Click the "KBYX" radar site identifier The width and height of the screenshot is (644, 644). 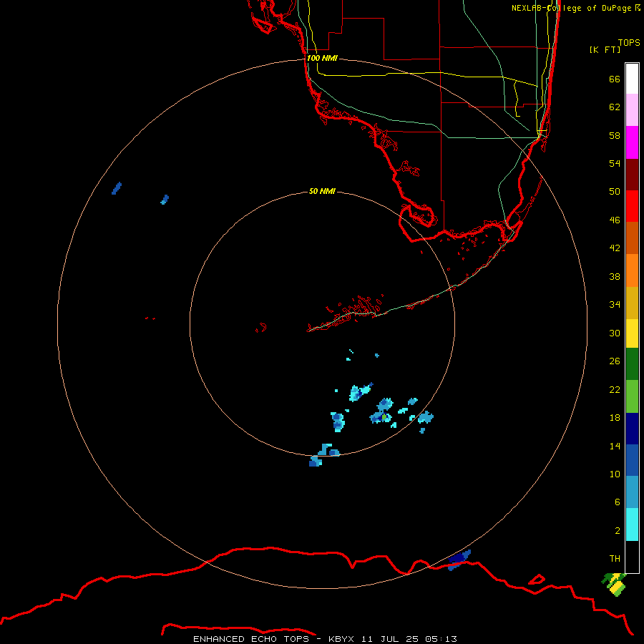click(341, 639)
